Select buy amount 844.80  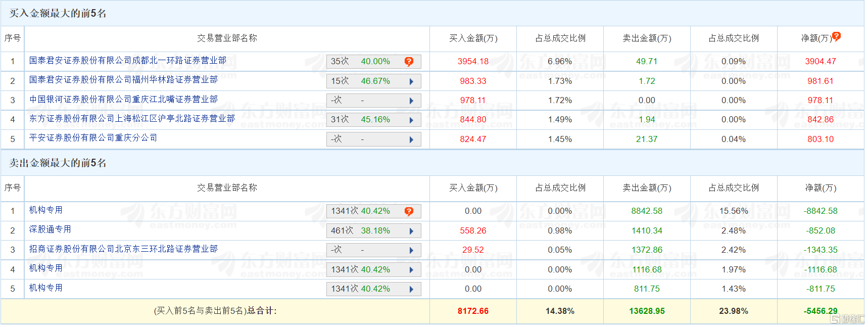coord(473,119)
